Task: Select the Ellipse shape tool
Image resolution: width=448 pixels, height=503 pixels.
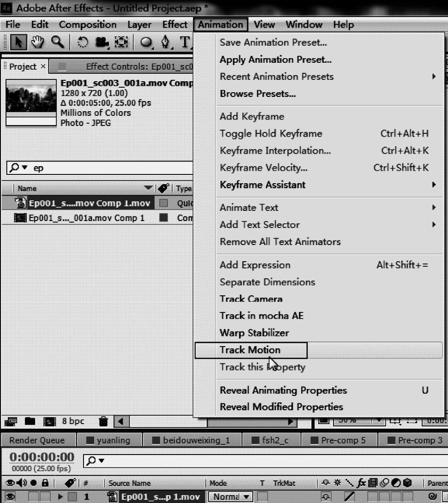Action: (147, 42)
